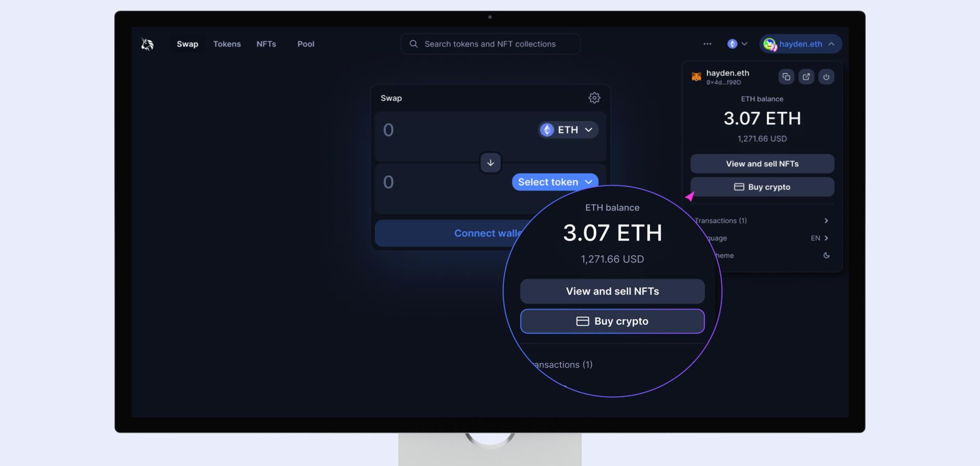This screenshot has width=980, height=466.
Task: Click View and sell NFTs button
Action: [x=762, y=164]
